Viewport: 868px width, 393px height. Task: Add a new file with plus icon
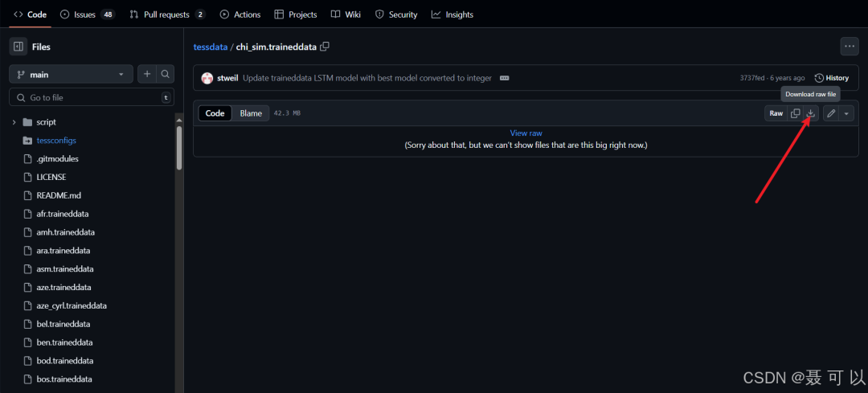click(147, 74)
